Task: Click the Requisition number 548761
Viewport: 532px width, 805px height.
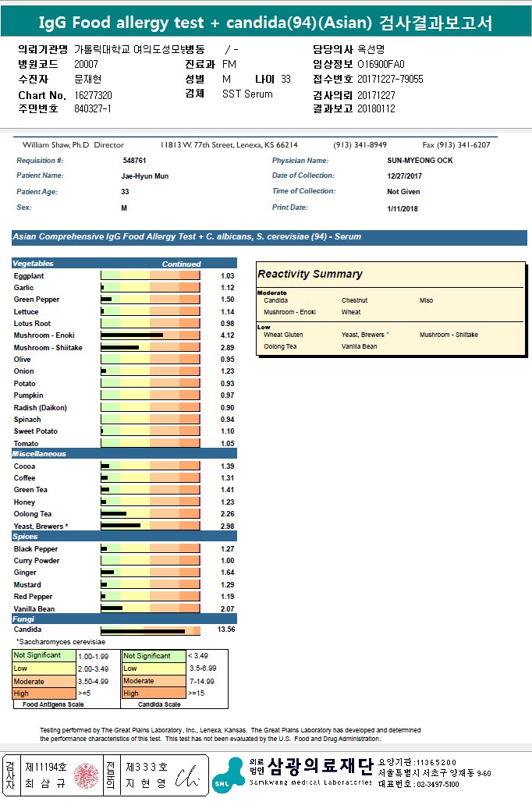Action: coord(134,161)
